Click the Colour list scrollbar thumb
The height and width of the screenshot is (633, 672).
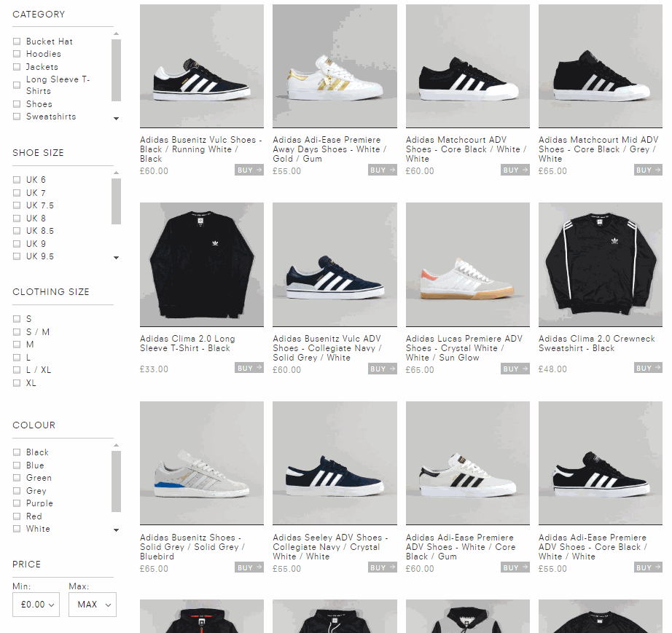pos(116,481)
